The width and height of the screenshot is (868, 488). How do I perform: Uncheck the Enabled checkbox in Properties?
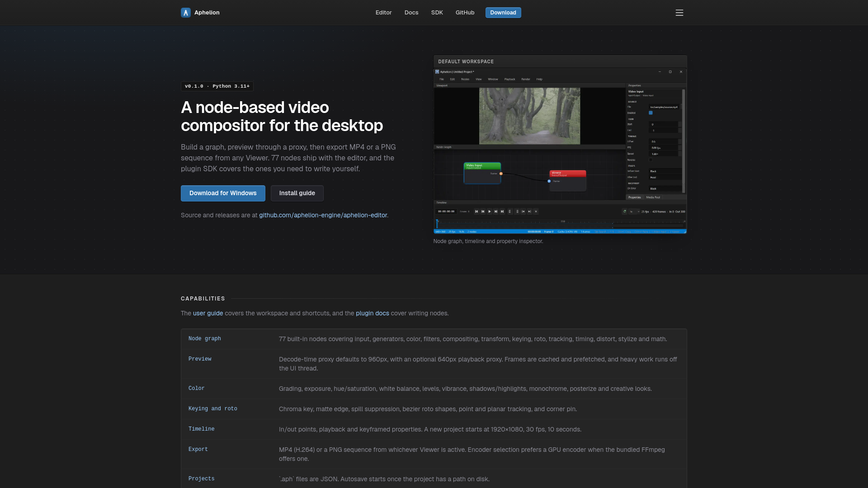pyautogui.click(x=651, y=113)
